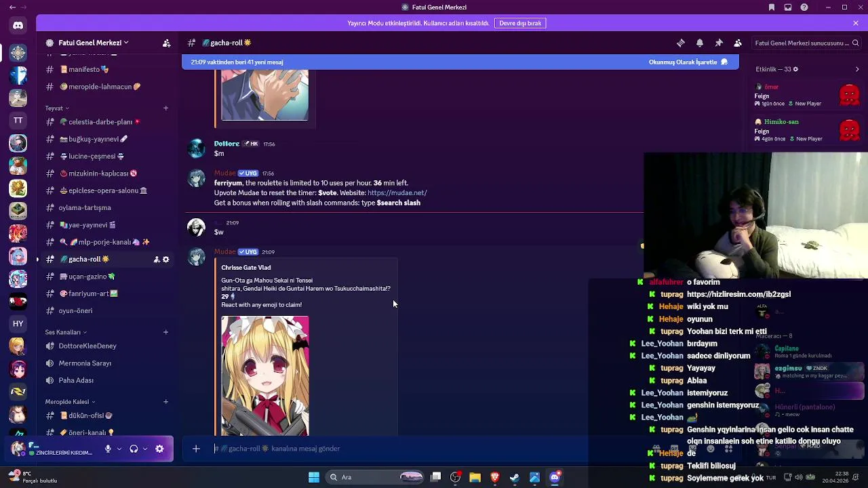Open invite people icon beside server name
The image size is (868, 488).
pyautogui.click(x=166, y=43)
